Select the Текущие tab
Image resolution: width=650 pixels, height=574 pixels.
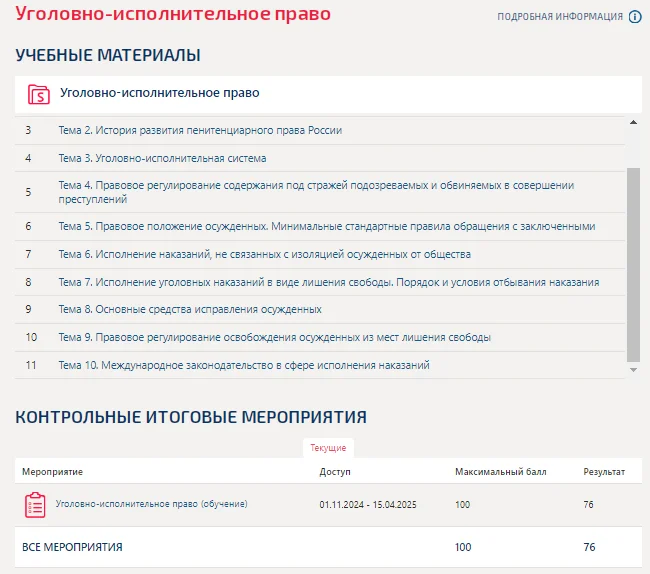click(x=328, y=448)
